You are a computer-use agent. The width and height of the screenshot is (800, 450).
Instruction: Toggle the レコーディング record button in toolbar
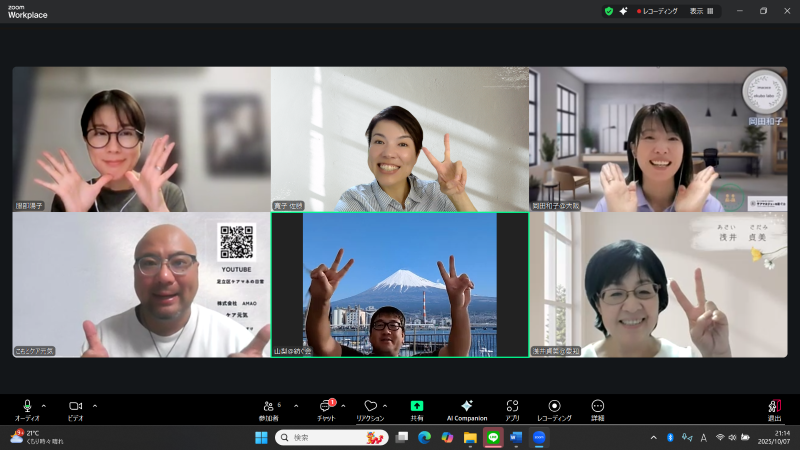coord(554,408)
